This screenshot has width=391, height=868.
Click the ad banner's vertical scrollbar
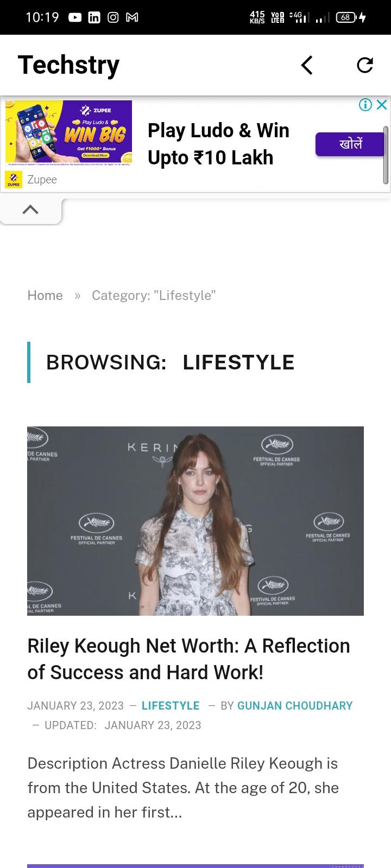386,155
